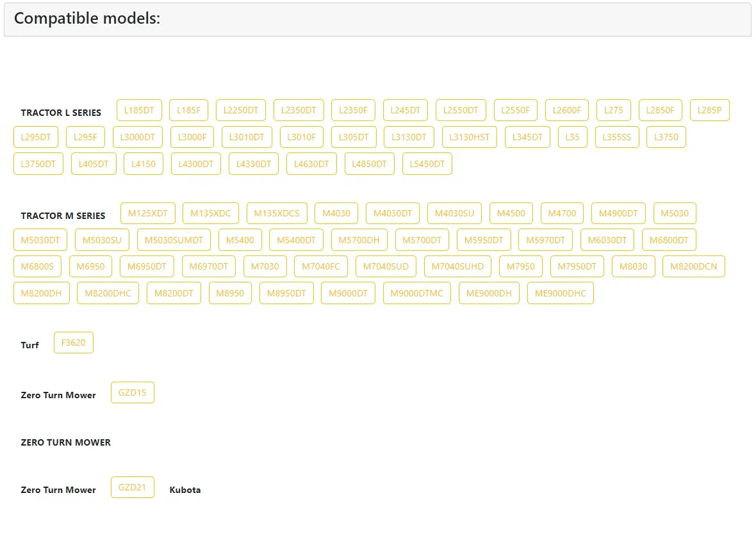Select the L2850F model tag
Viewport: 756px width, 557px height.
coord(660,110)
